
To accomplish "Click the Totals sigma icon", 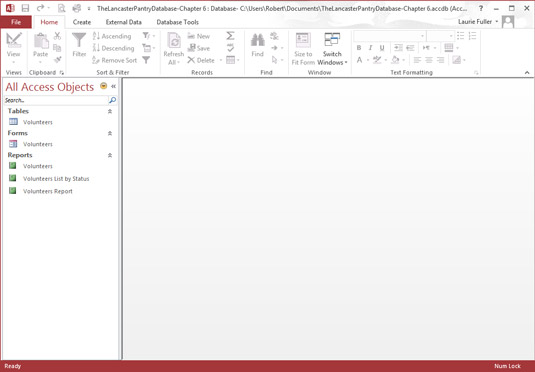I will pos(231,36).
